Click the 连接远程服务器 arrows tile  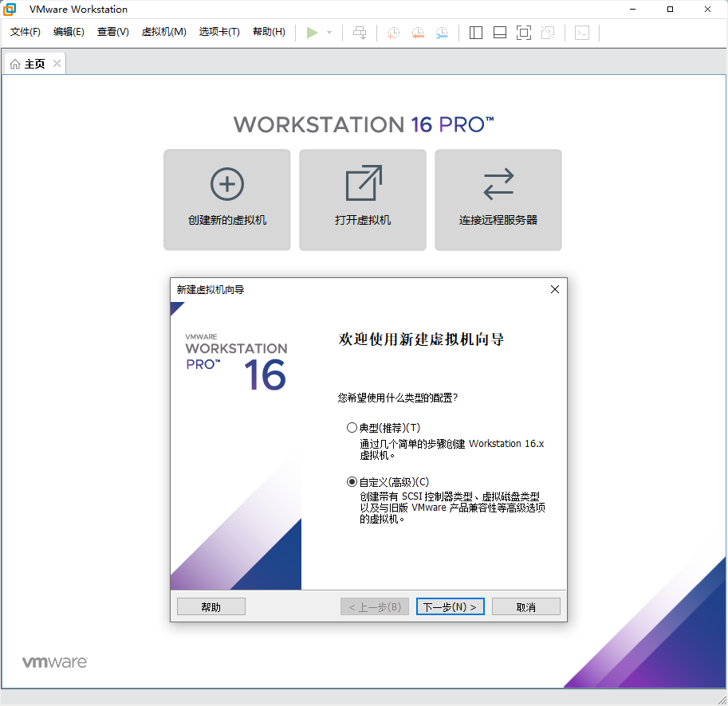coord(498,199)
